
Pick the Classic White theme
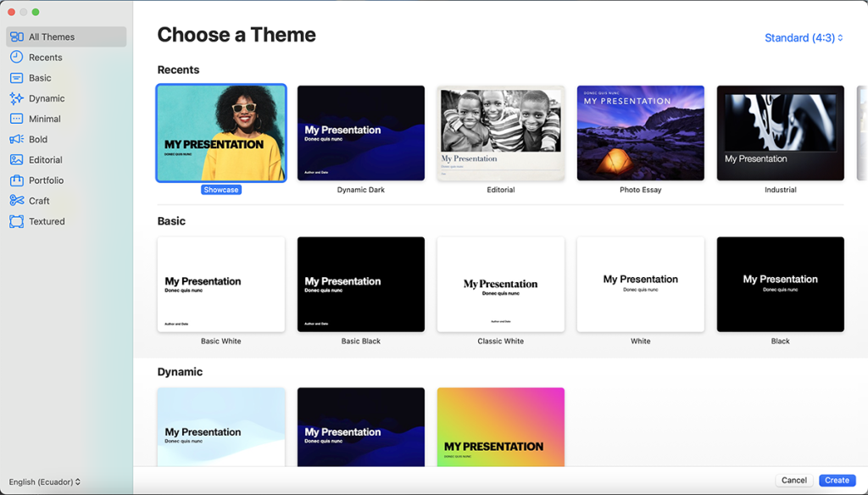coord(500,284)
